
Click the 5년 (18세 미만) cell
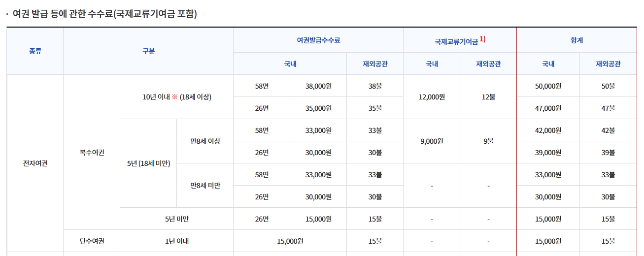coord(148,163)
